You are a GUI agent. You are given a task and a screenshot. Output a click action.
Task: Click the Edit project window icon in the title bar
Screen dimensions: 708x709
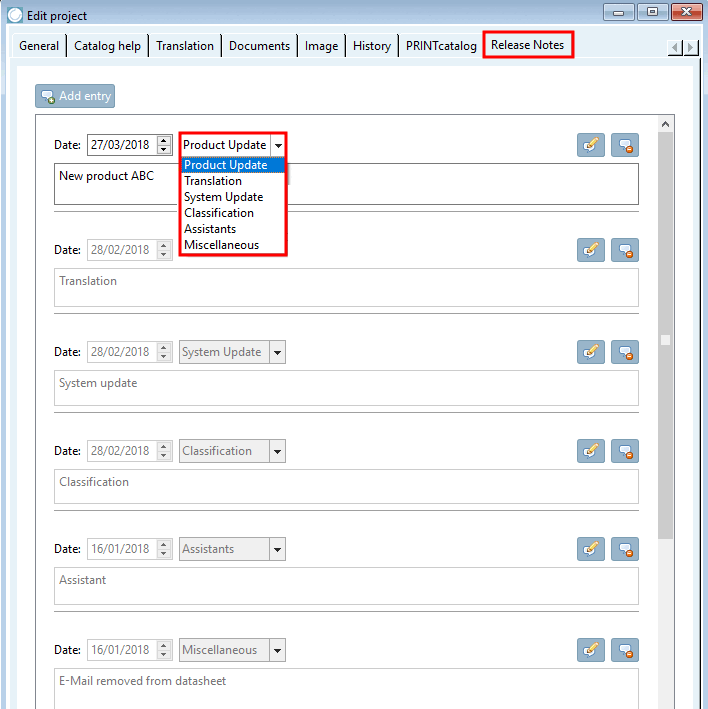coord(14,15)
